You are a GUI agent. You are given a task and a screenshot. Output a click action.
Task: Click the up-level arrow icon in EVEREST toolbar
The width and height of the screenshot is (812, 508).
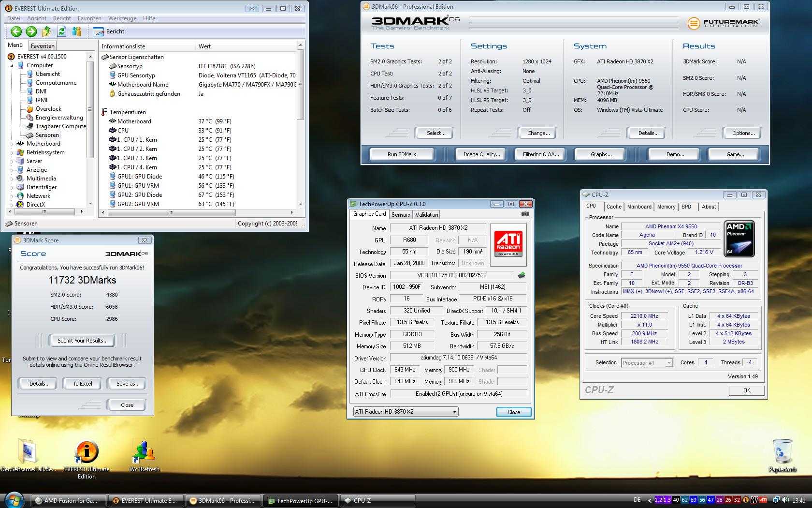(46, 31)
